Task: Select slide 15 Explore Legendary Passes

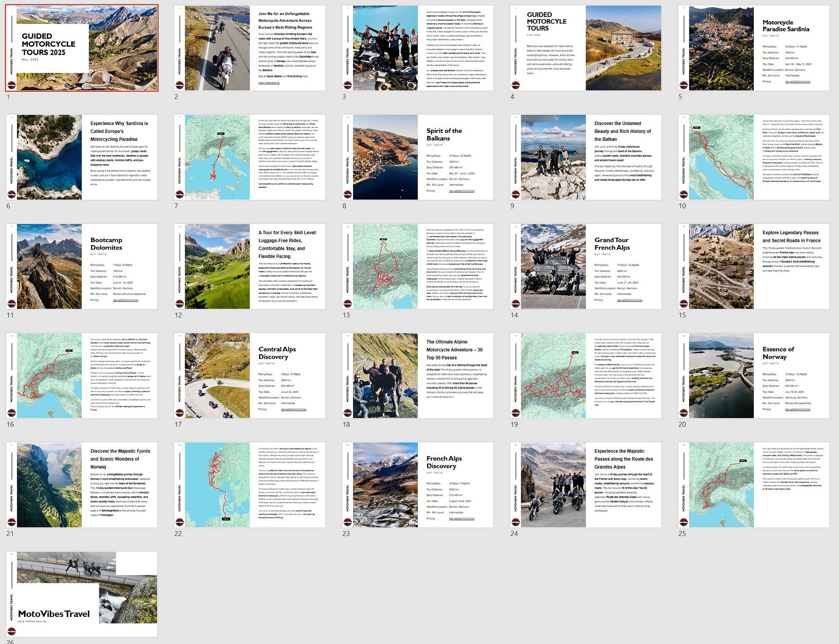Action: (x=753, y=267)
